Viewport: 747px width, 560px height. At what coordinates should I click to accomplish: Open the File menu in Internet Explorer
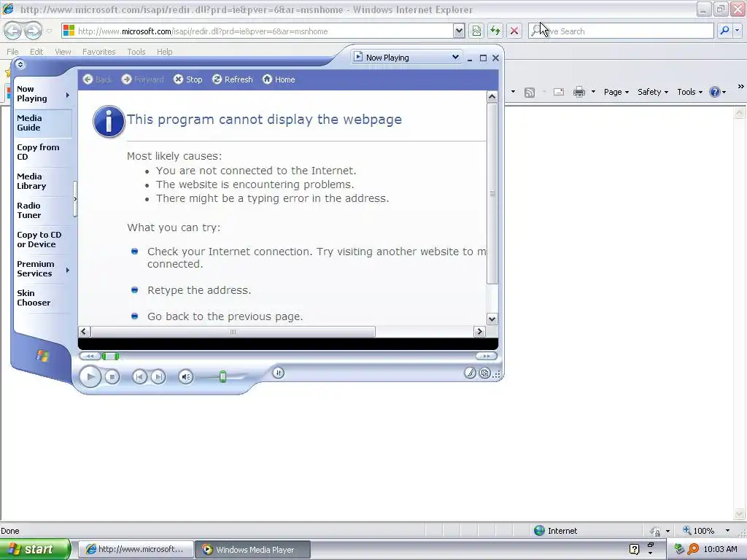pos(12,52)
